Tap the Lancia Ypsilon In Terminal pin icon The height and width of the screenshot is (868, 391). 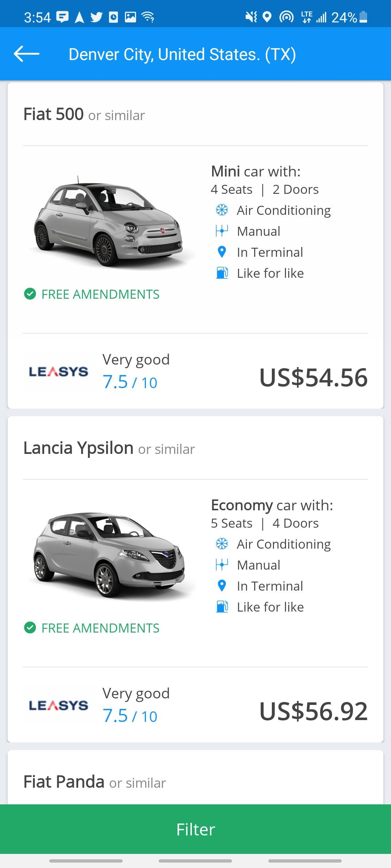tap(222, 586)
